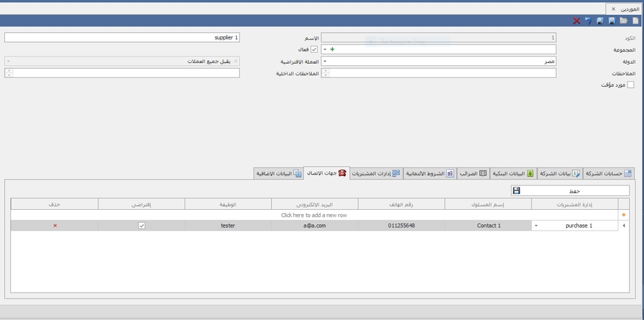Viewport: 644px width, 320px height.
Task: Click 'Click here to add a new row'
Action: coord(315,215)
